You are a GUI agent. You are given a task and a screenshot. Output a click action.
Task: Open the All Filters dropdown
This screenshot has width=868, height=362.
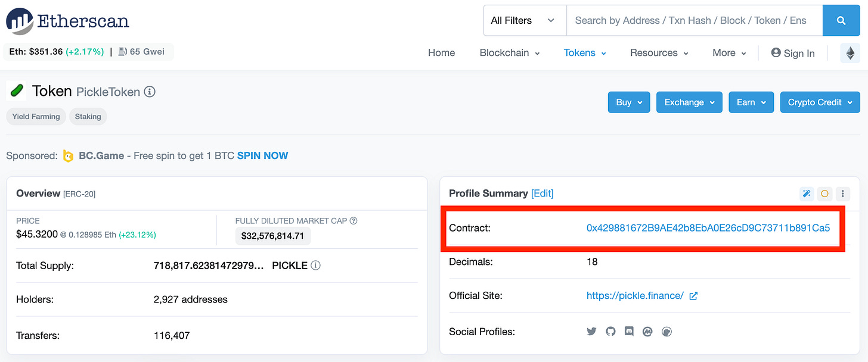(x=525, y=21)
